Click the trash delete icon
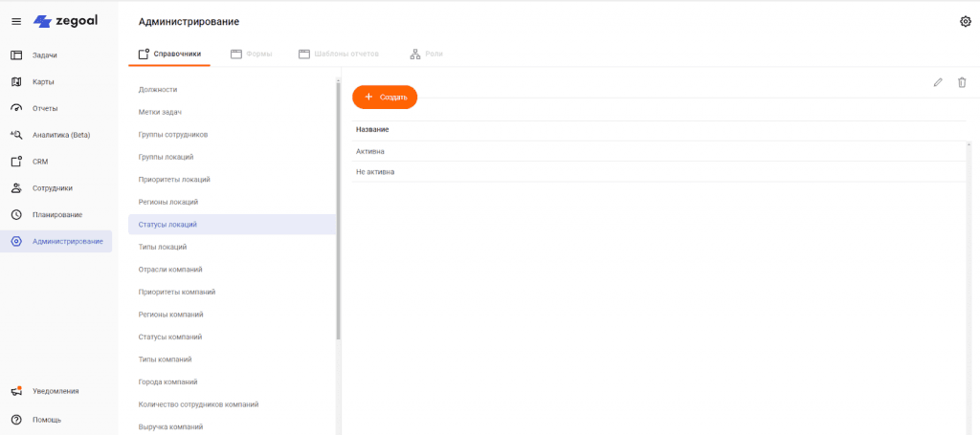The width and height of the screenshot is (980, 435). [962, 82]
